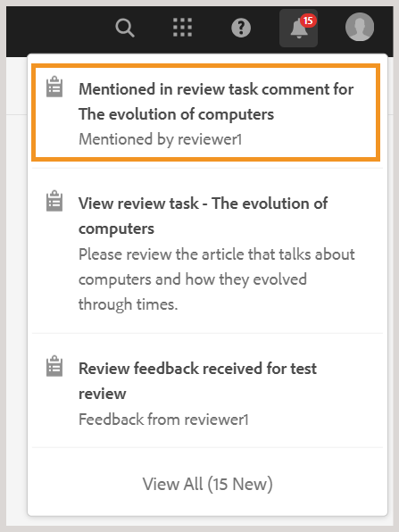Select 'View review task - The evolution' notification
Image resolution: width=399 pixels, height=532 pixels.
[207, 251]
